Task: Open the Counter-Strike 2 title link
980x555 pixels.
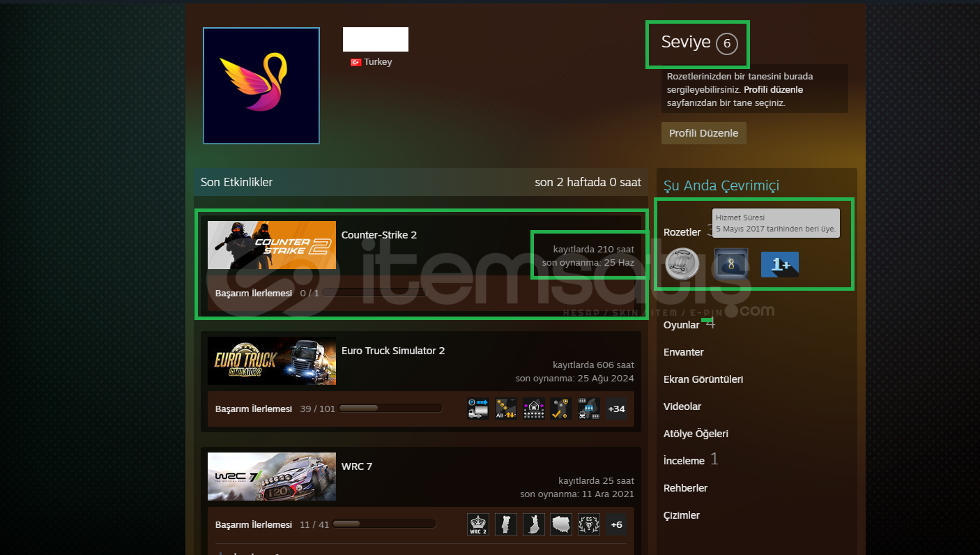Action: point(379,235)
